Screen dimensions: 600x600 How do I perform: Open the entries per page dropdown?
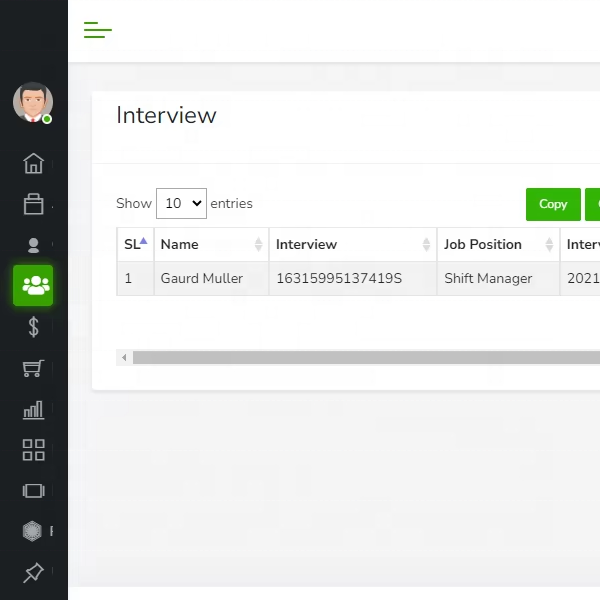point(181,203)
